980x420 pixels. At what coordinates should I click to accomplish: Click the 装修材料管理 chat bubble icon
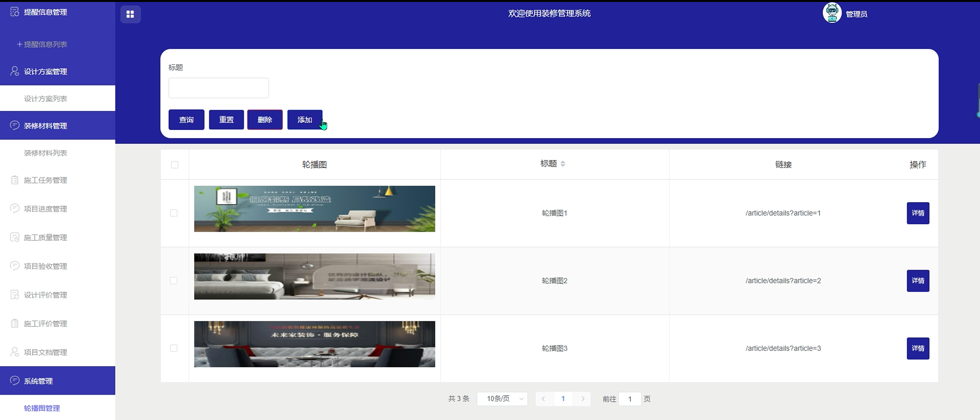tap(14, 125)
